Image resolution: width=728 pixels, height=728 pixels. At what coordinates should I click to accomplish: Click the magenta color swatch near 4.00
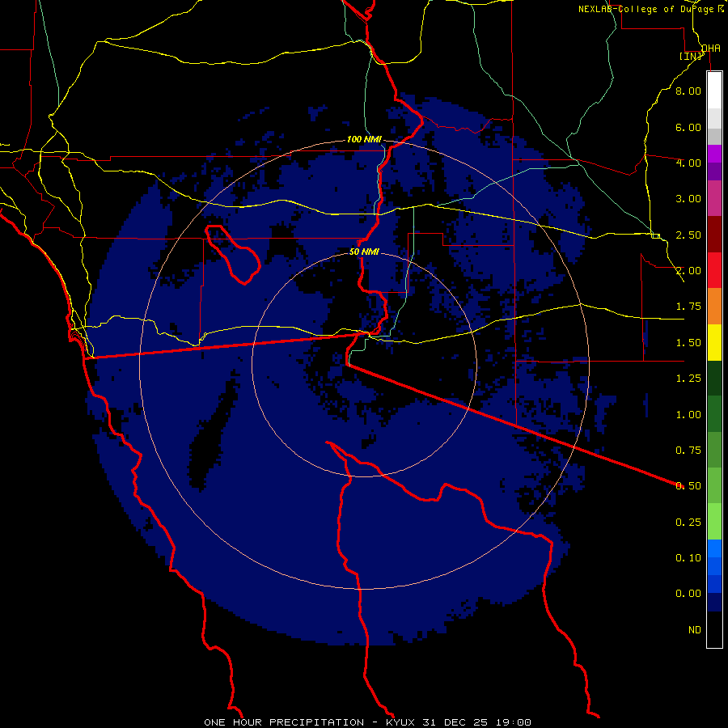point(714,154)
